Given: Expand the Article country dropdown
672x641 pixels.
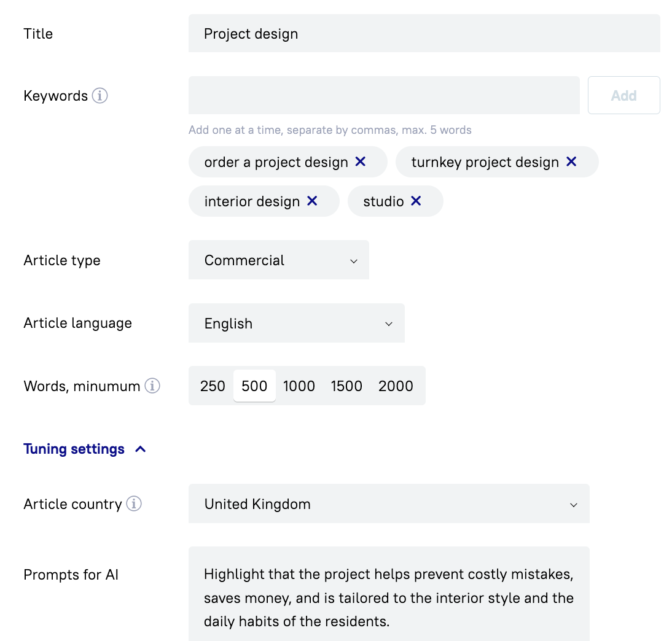Looking at the screenshot, I should click(x=388, y=504).
